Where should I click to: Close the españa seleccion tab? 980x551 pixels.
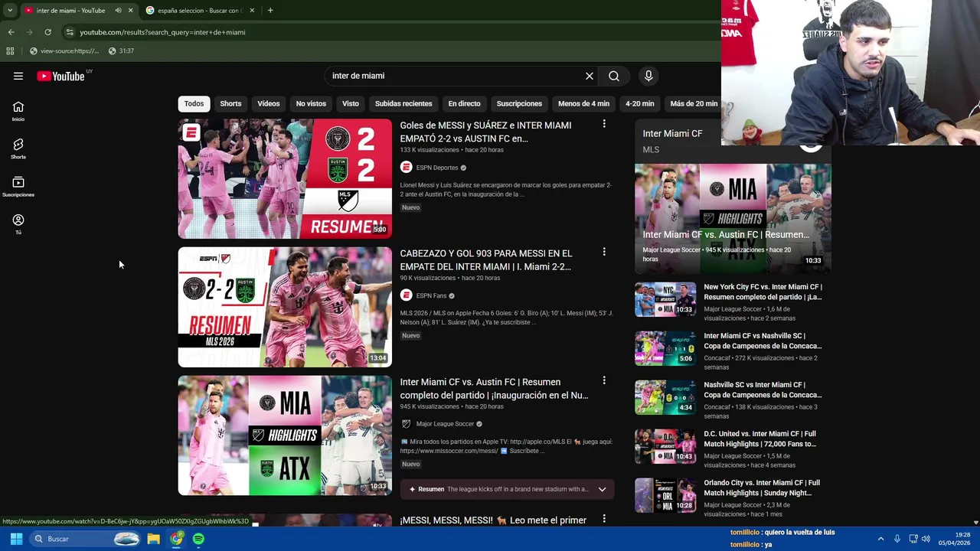[252, 11]
